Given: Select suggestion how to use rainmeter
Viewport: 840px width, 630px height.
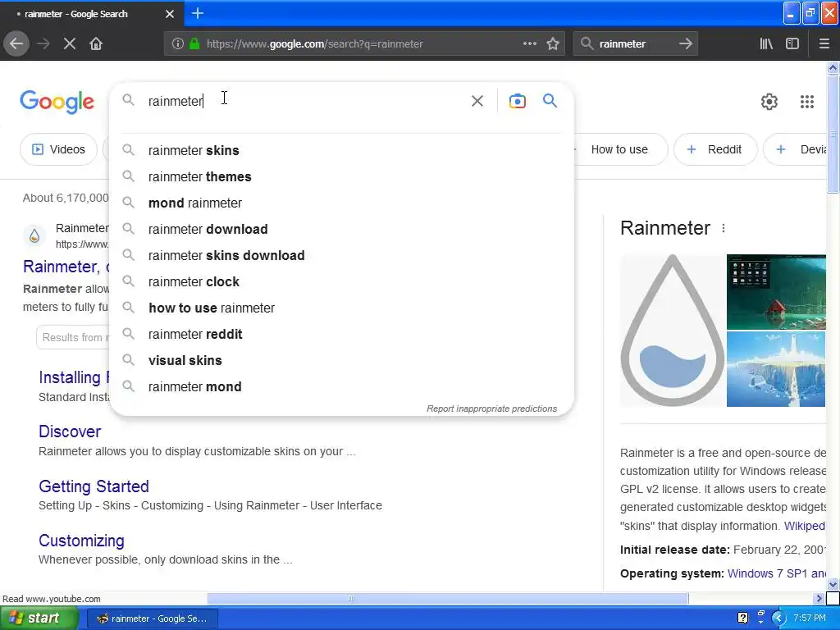Looking at the screenshot, I should (341, 308).
